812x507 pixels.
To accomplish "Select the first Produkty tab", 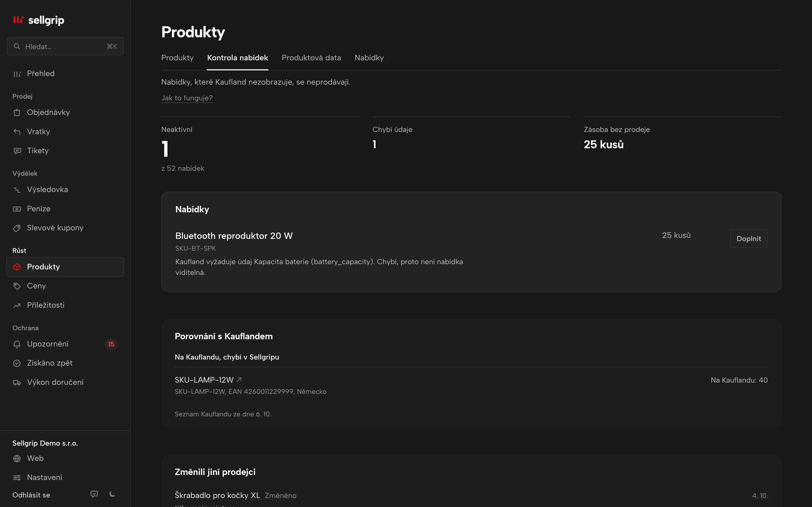I will tap(177, 58).
